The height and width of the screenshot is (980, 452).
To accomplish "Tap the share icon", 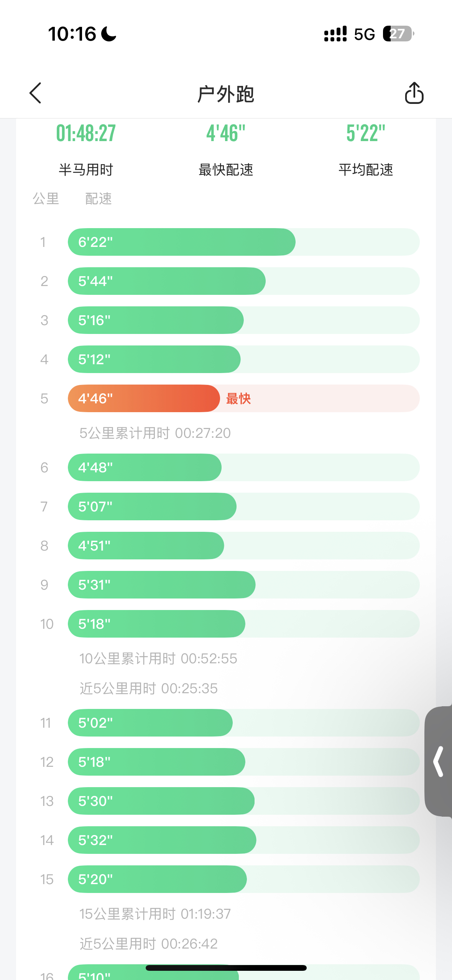I will (x=414, y=93).
